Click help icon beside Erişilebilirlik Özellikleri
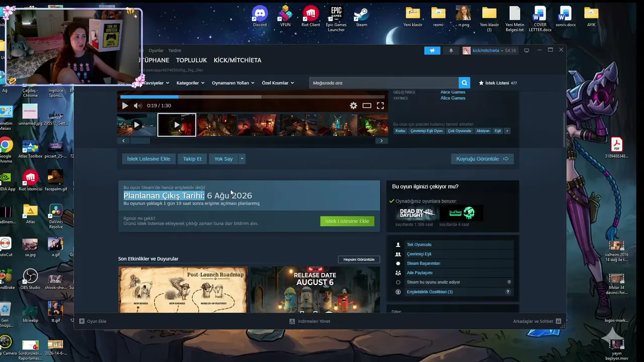This screenshot has width=644, height=362. point(508,292)
